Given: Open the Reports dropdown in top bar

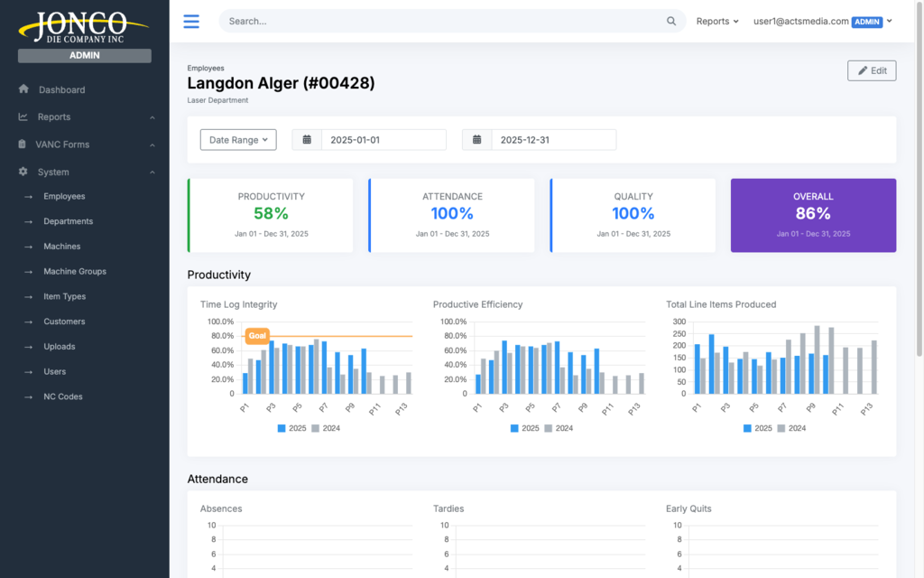Looking at the screenshot, I should tap(717, 22).
